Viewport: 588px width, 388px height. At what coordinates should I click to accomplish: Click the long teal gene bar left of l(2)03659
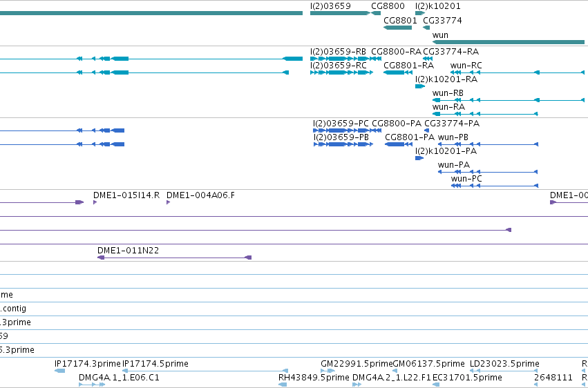(151, 13)
